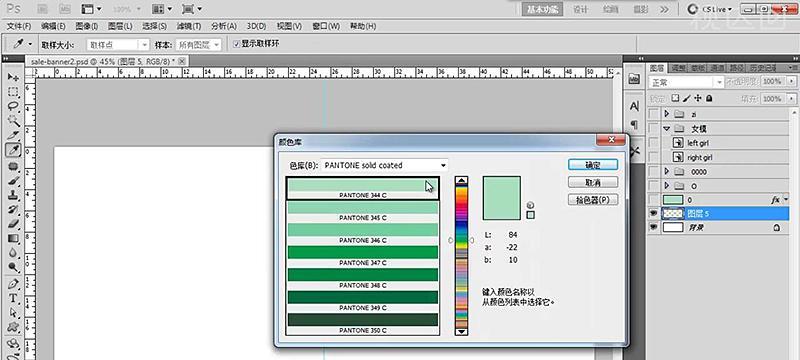
Task: Hide the 图层 5 layer
Action: [x=653, y=214]
